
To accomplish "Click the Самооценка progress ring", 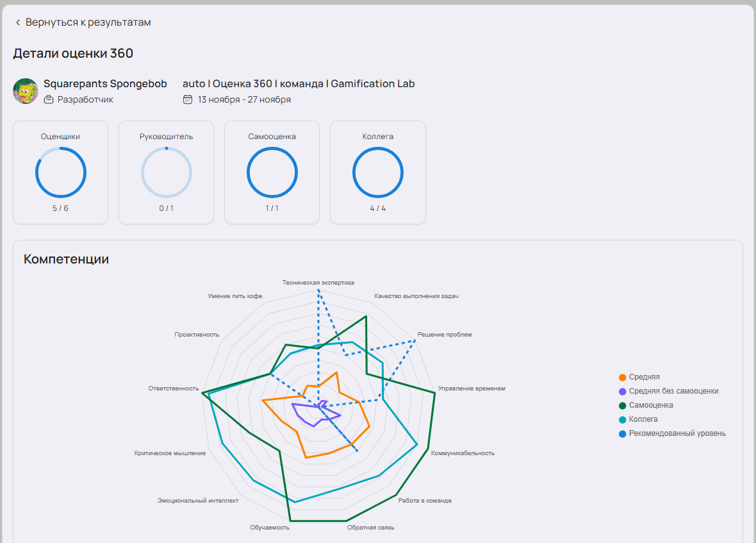I will [272, 172].
